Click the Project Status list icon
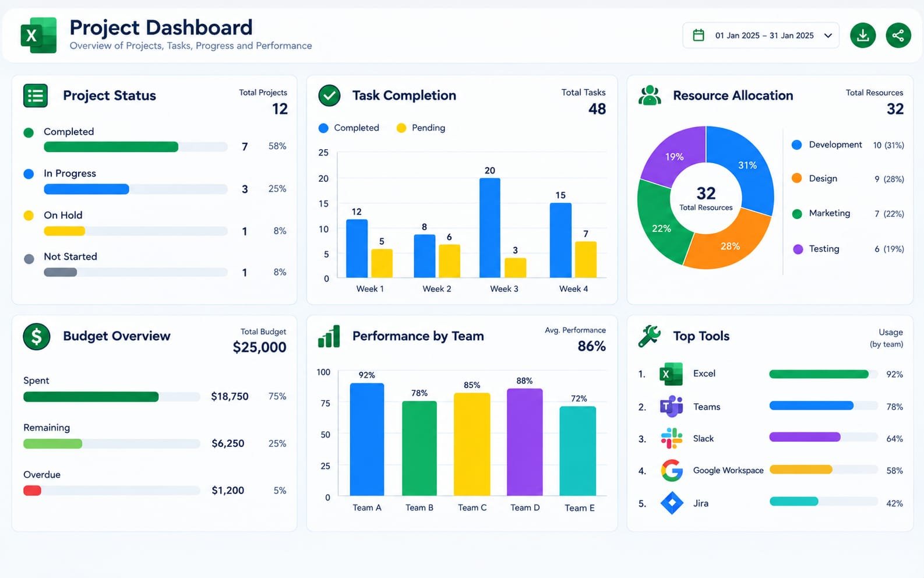This screenshot has width=924, height=578. click(x=36, y=96)
